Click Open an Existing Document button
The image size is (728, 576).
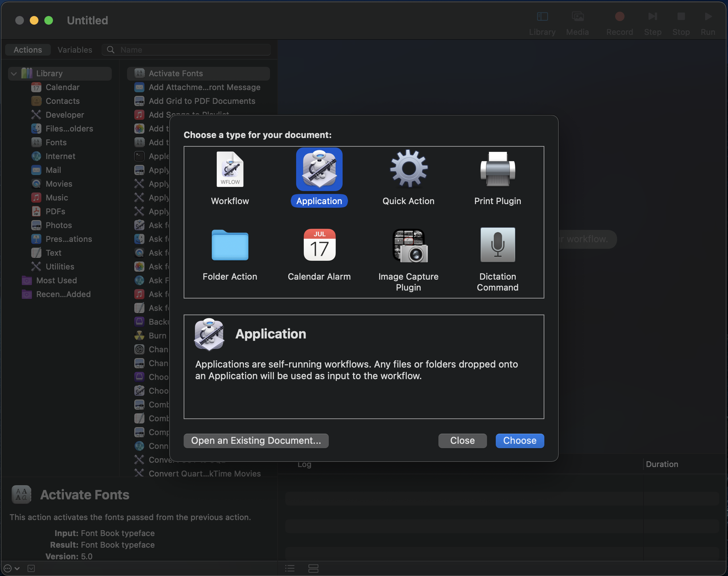pyautogui.click(x=256, y=441)
